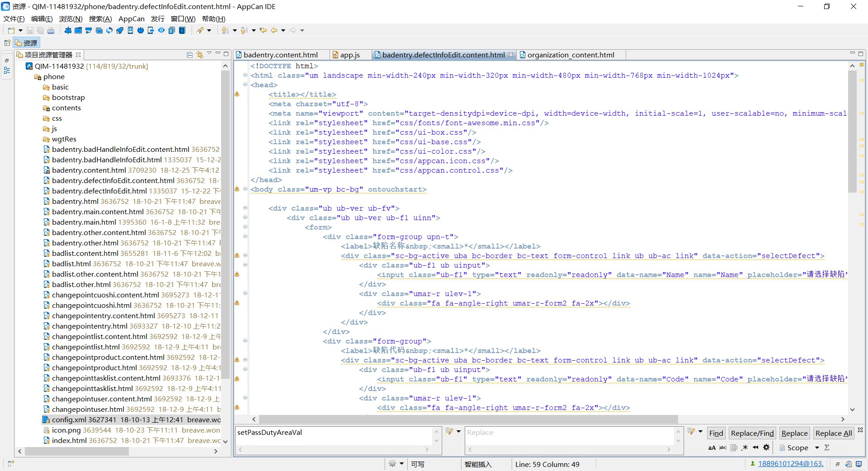
Task: Switch to the app.js editor tab
Action: [349, 55]
